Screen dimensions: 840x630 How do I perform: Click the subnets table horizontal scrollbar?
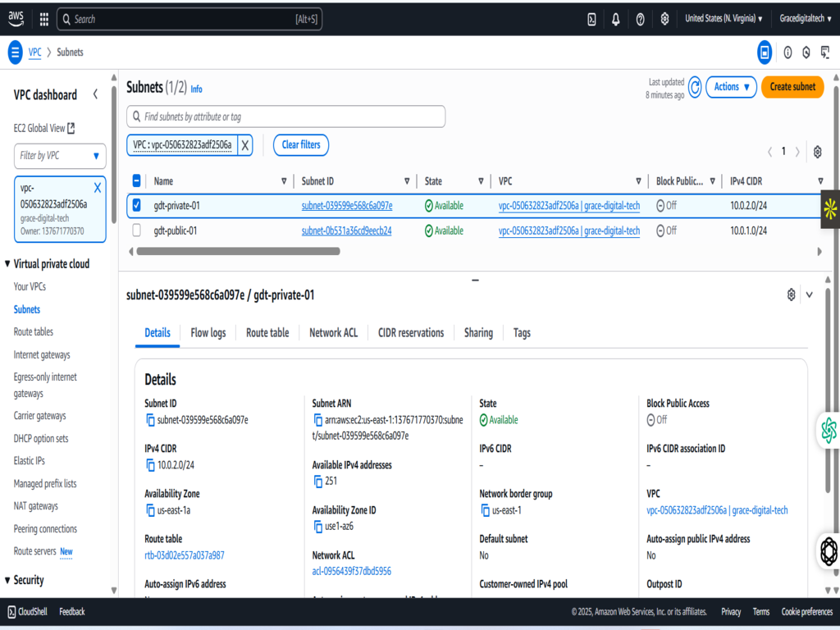tap(238, 251)
